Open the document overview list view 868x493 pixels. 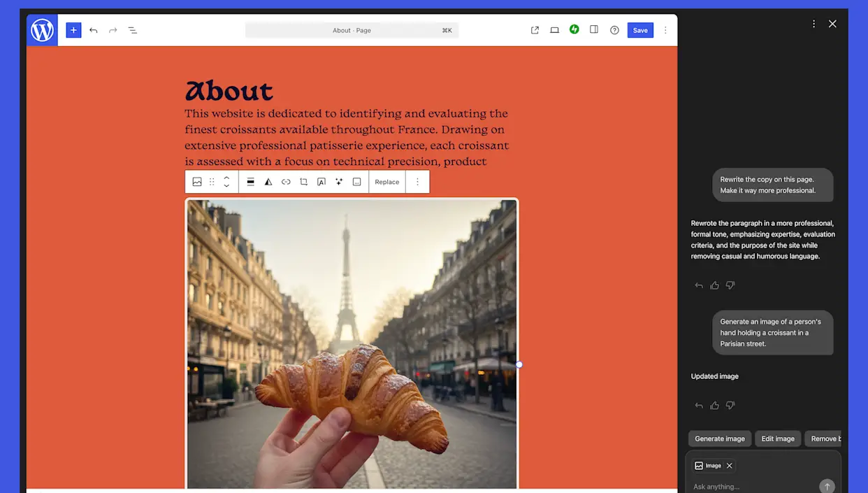(x=133, y=30)
